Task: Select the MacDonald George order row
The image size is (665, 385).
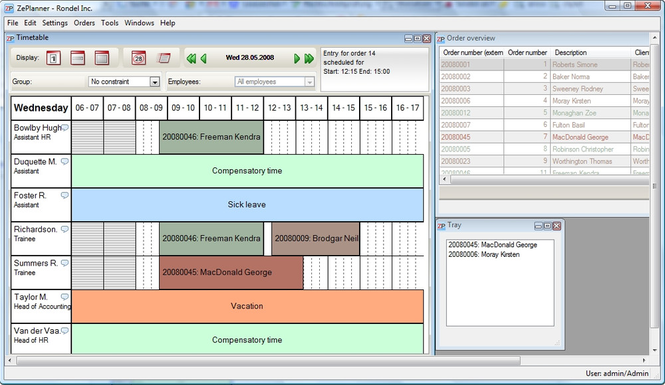Action: [x=545, y=137]
